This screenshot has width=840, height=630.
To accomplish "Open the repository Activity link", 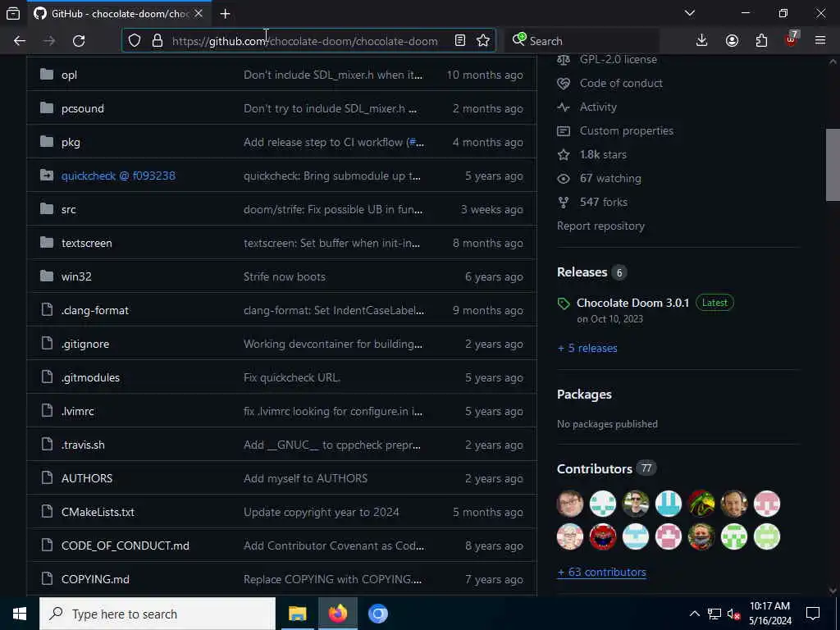I will tap(598, 107).
